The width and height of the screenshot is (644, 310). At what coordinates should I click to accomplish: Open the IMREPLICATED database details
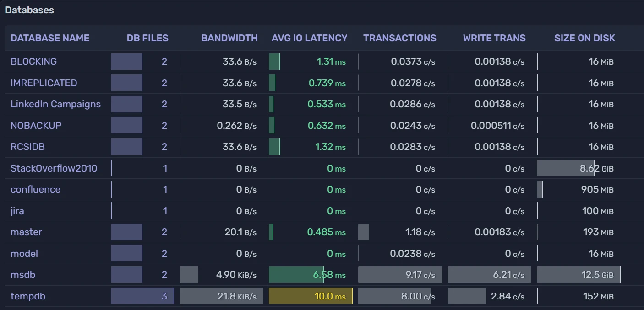click(44, 83)
